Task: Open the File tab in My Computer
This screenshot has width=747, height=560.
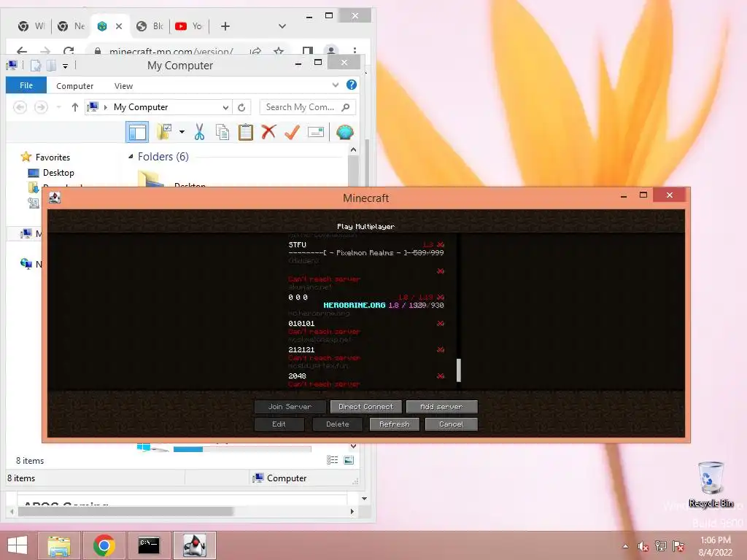Action: [26, 85]
